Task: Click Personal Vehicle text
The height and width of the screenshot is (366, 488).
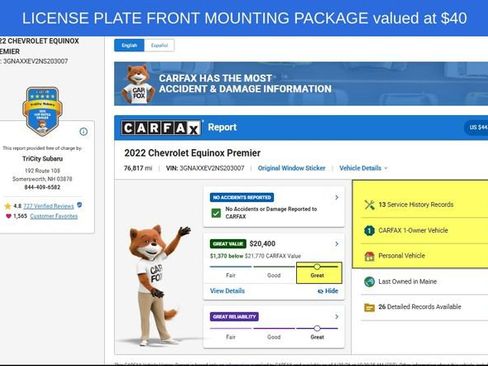Action: click(402, 256)
